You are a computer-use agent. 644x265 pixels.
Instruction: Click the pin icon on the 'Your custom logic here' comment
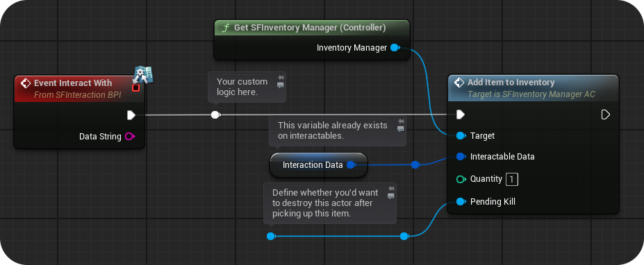[281, 78]
